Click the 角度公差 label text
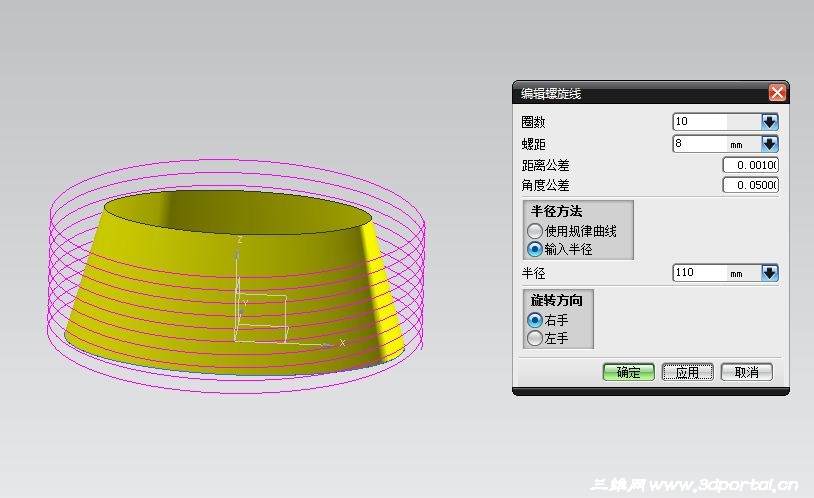 (x=545, y=185)
